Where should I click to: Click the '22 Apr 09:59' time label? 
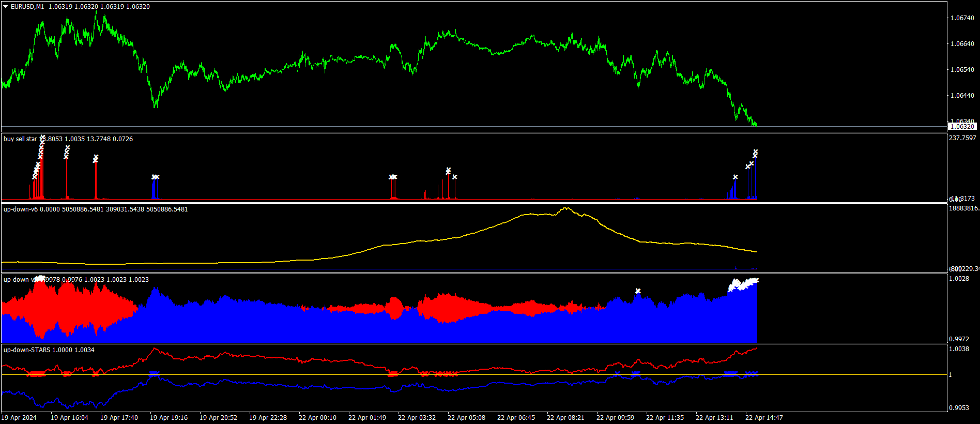(615, 418)
